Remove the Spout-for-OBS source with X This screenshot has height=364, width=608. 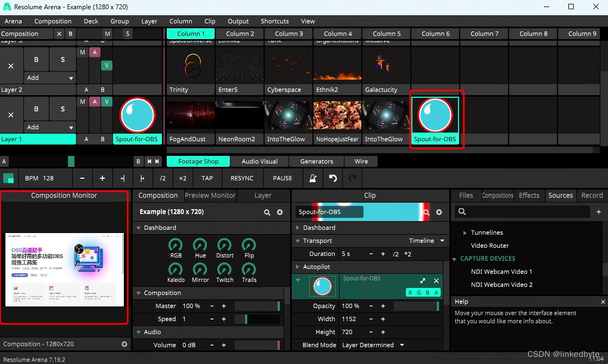(436, 281)
